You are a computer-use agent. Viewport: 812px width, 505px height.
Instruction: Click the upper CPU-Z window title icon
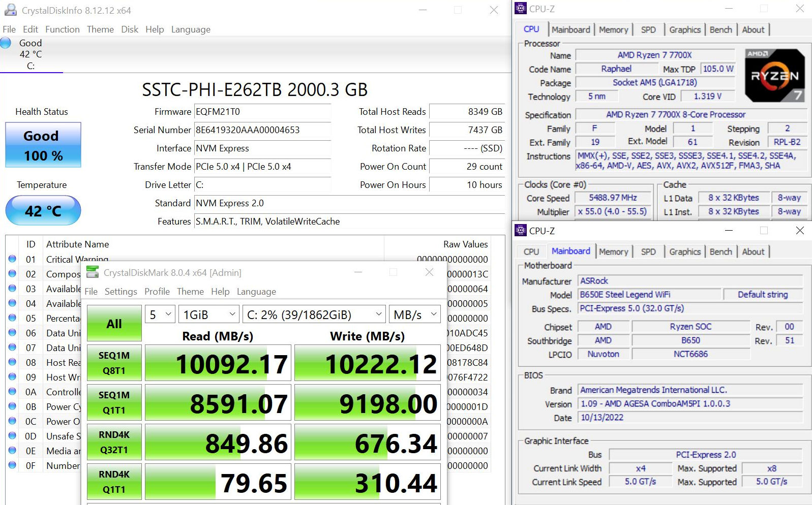[x=521, y=8]
